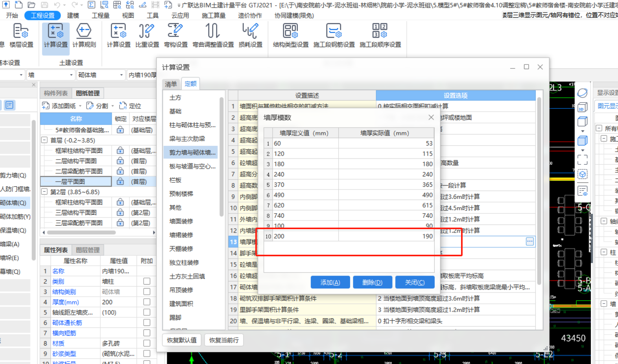Open the 计算设置 icon beside 比重设置

click(118, 35)
